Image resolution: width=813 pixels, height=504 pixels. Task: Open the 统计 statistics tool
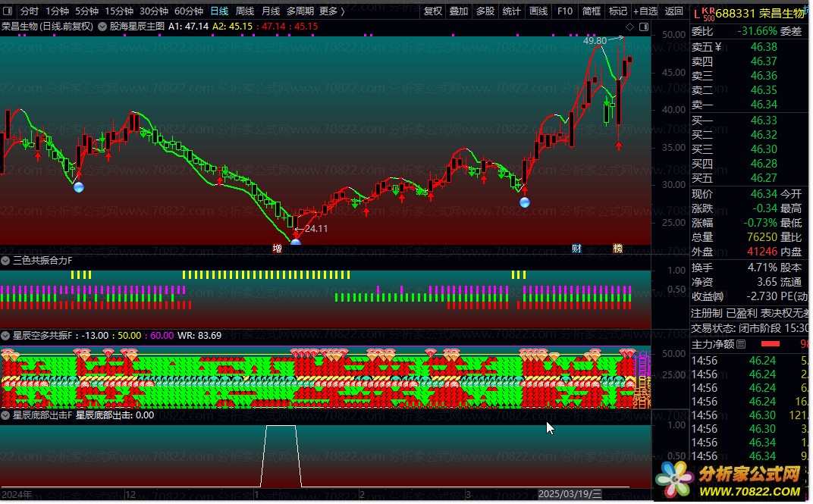tap(511, 11)
